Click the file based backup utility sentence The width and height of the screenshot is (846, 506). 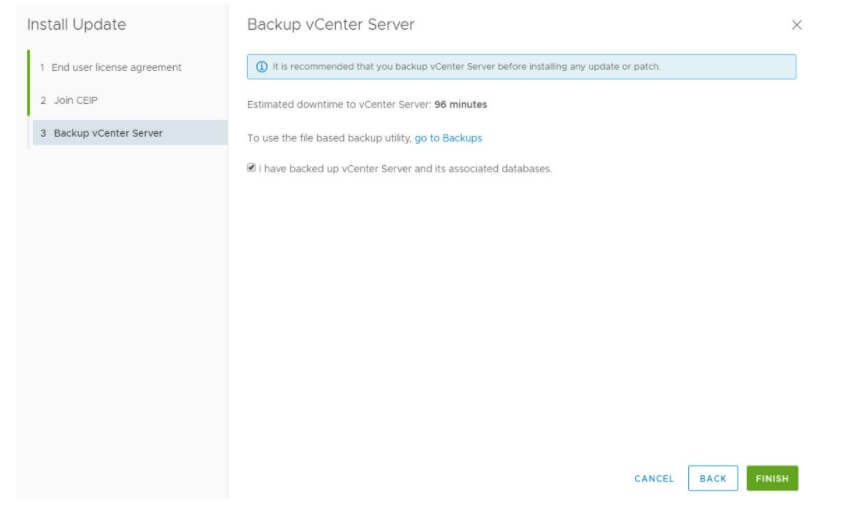coord(329,138)
